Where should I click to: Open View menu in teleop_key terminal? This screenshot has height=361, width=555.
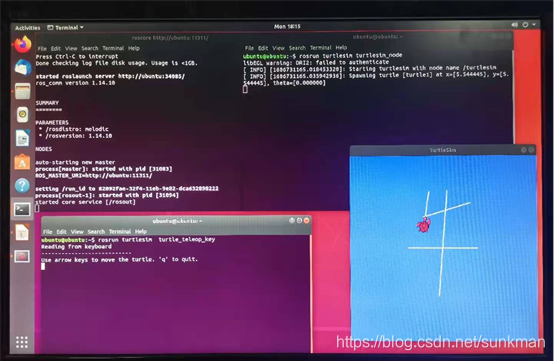77,232
